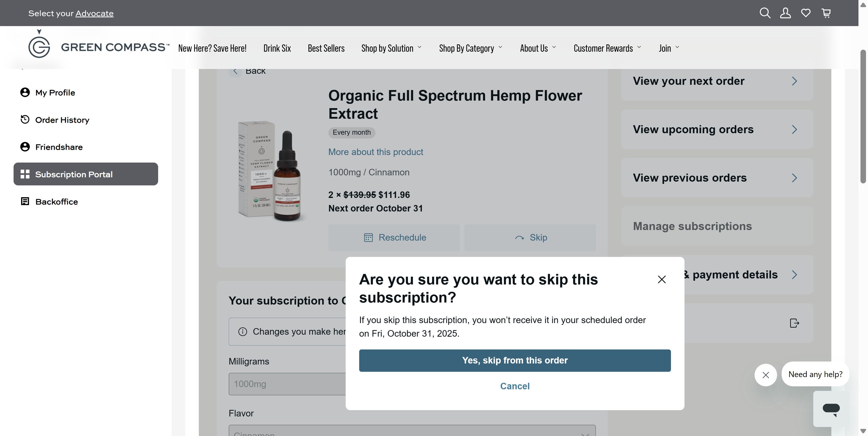Open View upcoming orders
Image resolution: width=868 pixels, height=436 pixels.
pyautogui.click(x=717, y=130)
